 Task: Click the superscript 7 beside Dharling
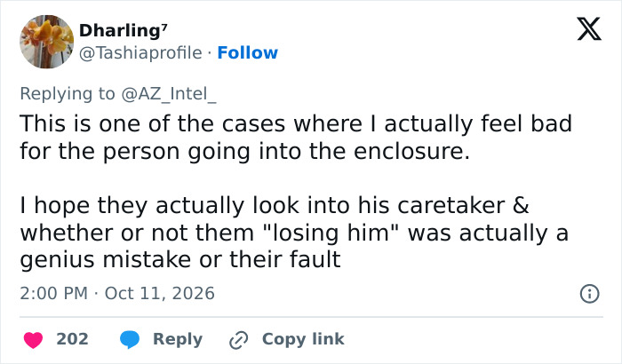tap(164, 28)
